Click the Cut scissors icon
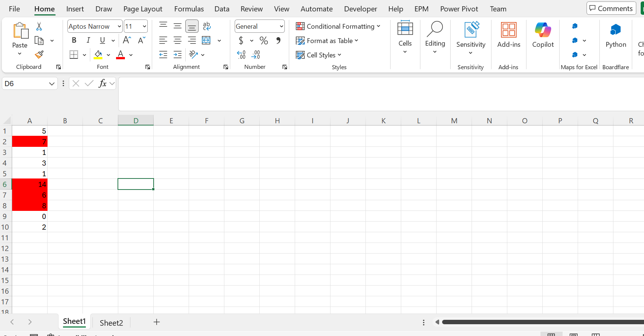This screenshot has height=336, width=644. click(39, 26)
